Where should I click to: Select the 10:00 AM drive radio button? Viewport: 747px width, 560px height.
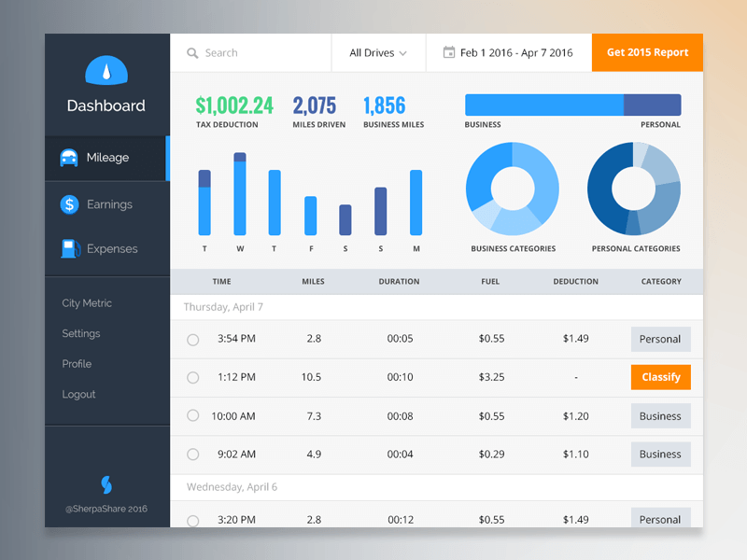(x=193, y=415)
